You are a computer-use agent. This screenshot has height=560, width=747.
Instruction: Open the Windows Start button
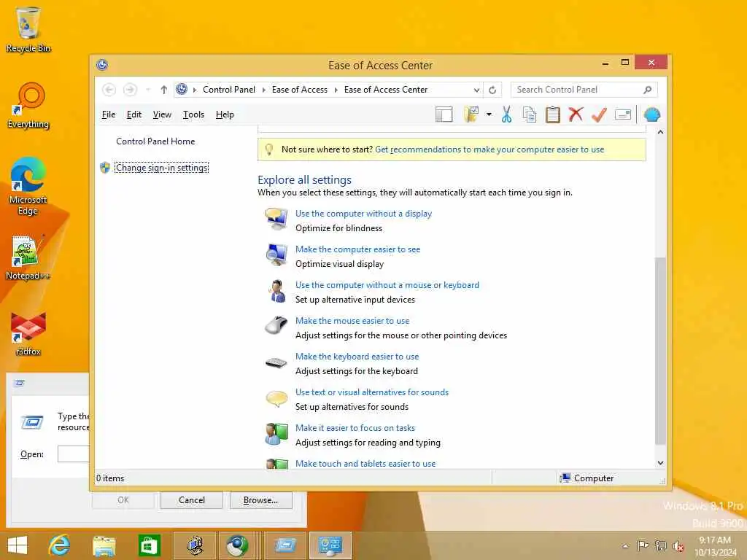(x=18, y=545)
